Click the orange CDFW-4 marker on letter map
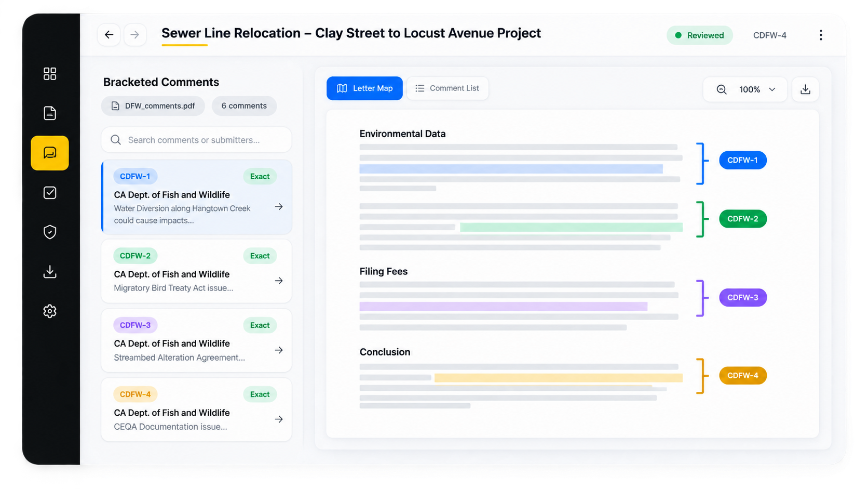 click(743, 376)
